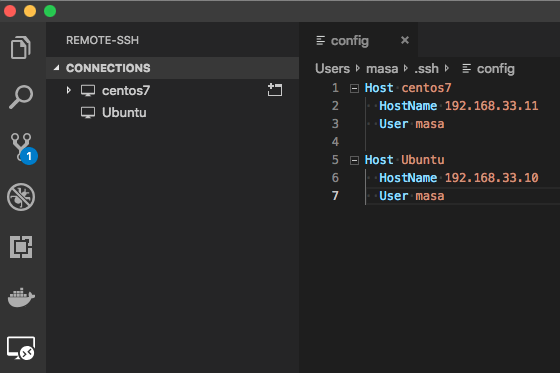560x373 pixels.
Task: Click 'Ubuntu' in editor line 5
Action: pyautogui.click(x=423, y=160)
